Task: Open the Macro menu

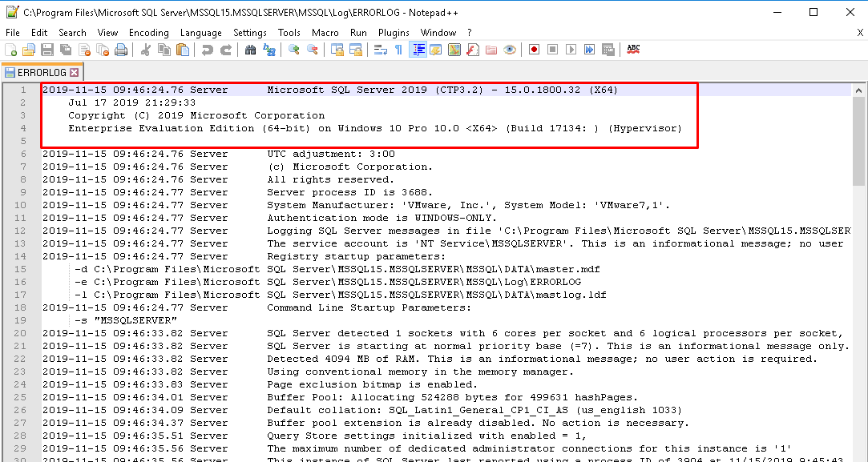Action: point(325,33)
